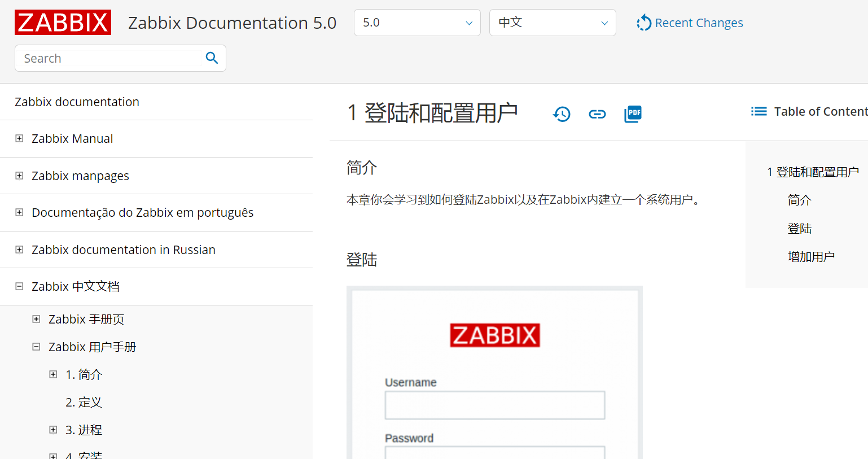Expand the 3. 进程 tree node
This screenshot has height=459, width=868.
[53, 430]
